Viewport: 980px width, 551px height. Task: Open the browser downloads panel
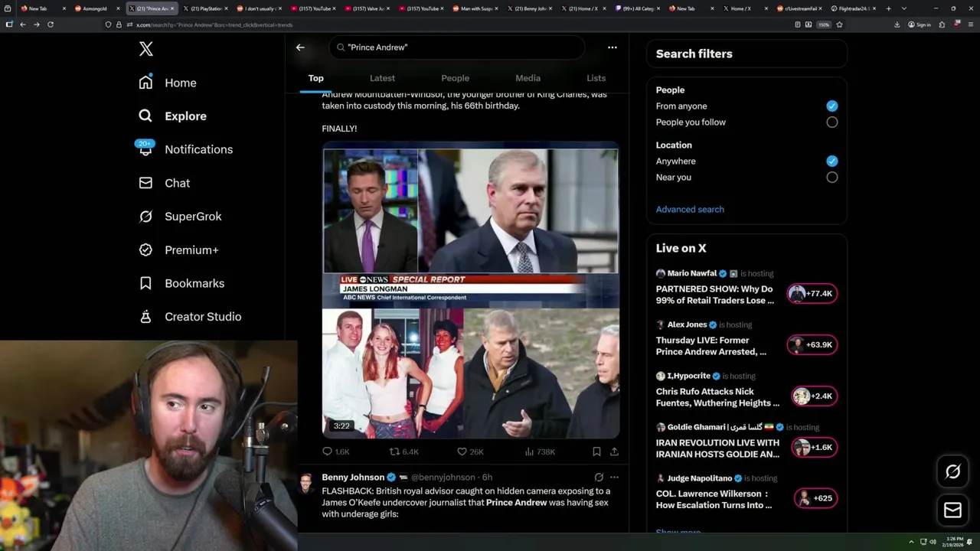click(897, 24)
